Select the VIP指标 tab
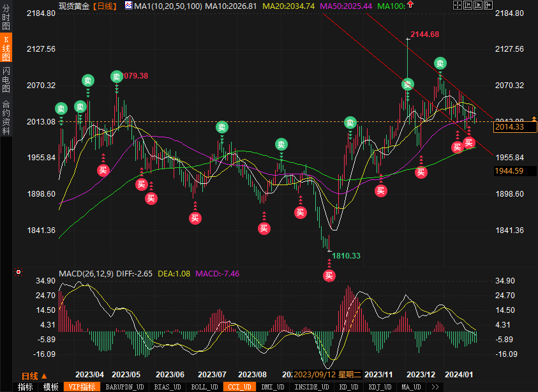 (82, 387)
